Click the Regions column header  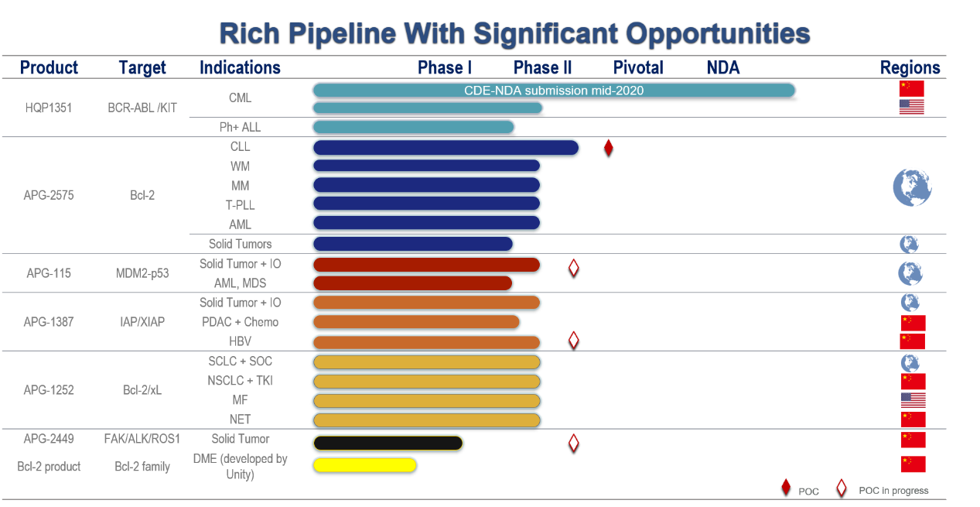click(910, 67)
